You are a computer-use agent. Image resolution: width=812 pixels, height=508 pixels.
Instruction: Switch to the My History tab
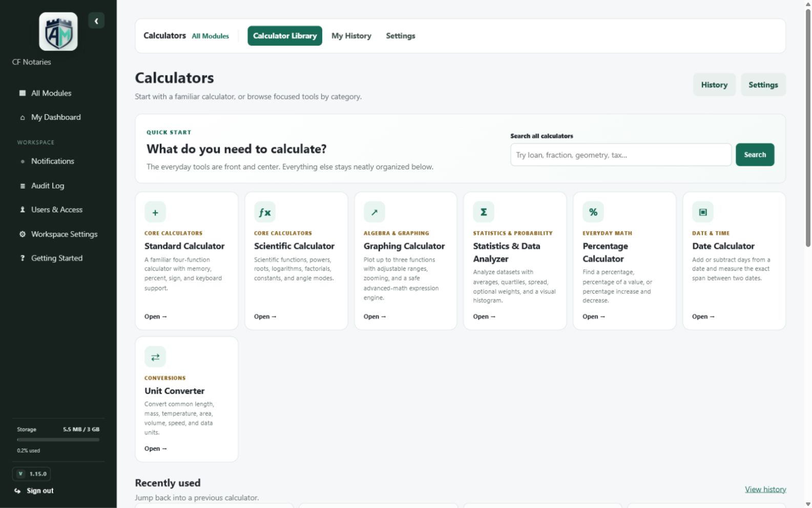pyautogui.click(x=351, y=36)
